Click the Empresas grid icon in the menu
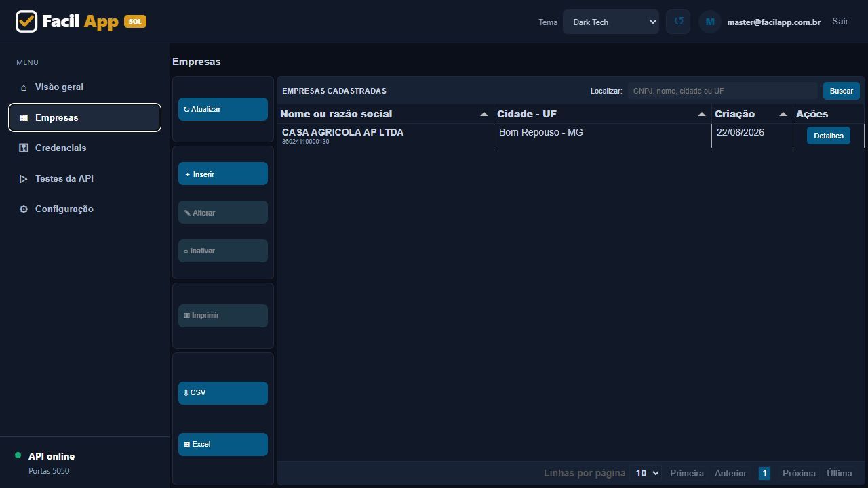The image size is (868, 488). tap(24, 118)
